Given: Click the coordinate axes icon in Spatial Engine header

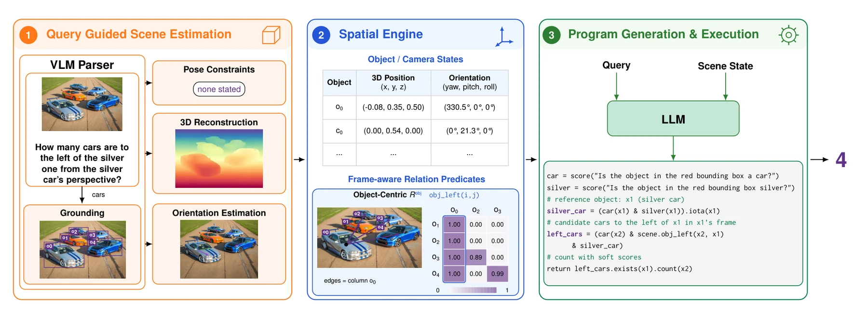Looking at the screenshot, I should 504,37.
